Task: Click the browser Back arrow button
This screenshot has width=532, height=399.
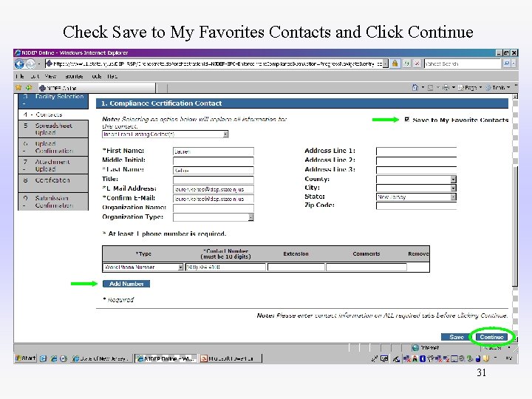Action: point(19,64)
